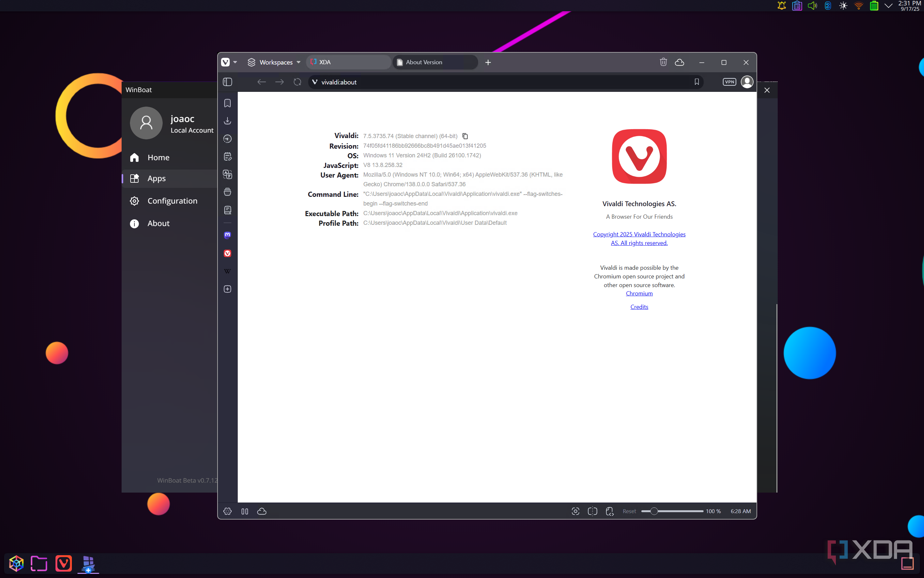
Task: Reset the page zoom level
Action: [629, 511]
